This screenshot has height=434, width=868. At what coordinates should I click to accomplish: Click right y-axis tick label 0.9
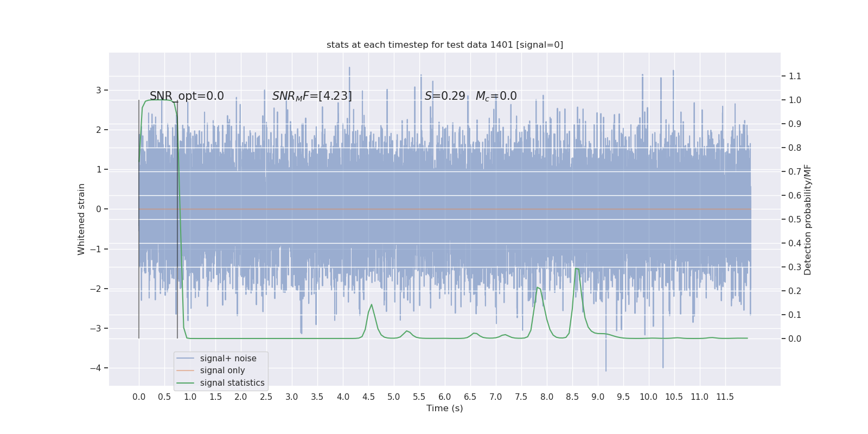click(795, 124)
